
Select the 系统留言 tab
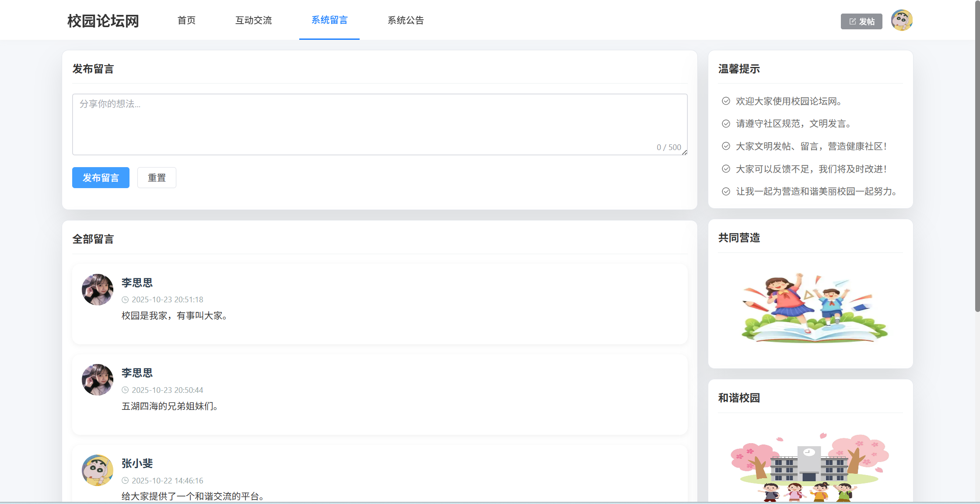329,20
